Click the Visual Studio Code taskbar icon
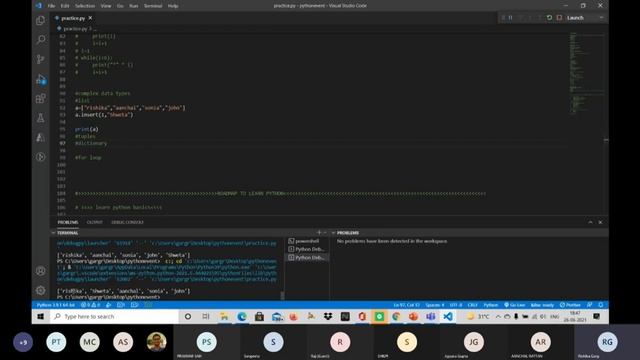 click(448, 316)
